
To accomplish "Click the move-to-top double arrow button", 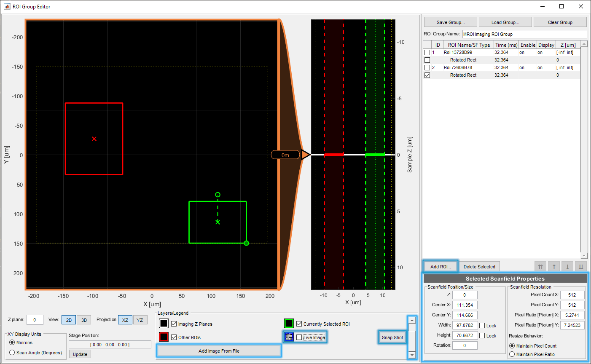I will coord(540,267).
